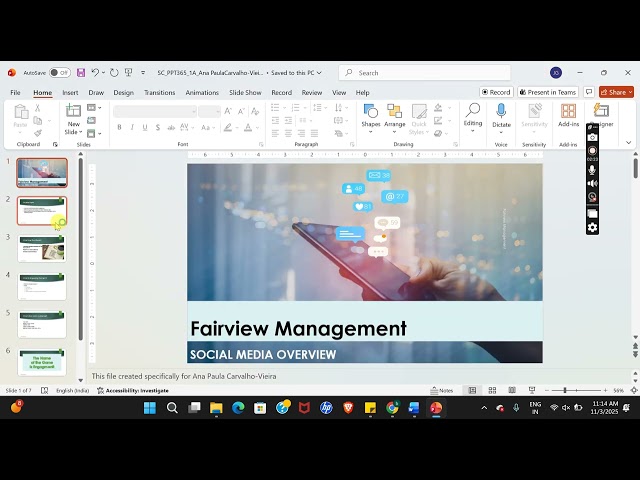Open Microsoft Edge from taskbar

tap(238, 408)
